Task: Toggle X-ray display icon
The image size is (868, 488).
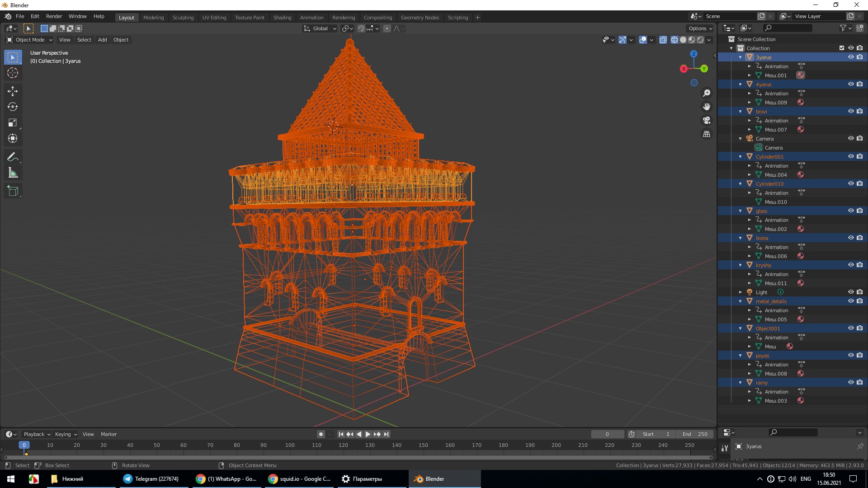Action: (663, 40)
